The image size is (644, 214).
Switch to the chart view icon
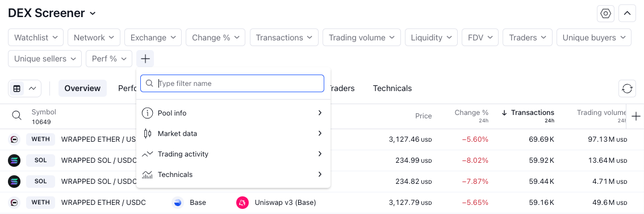point(32,88)
